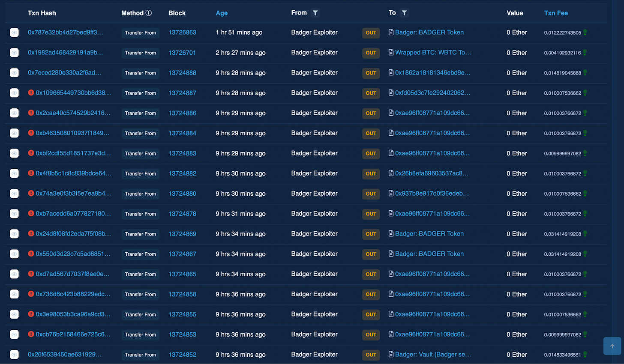Image resolution: width=624 pixels, height=364 pixels.
Task: Select the fee value 0.009999997082 in block 13724883's row
Action: point(563,154)
